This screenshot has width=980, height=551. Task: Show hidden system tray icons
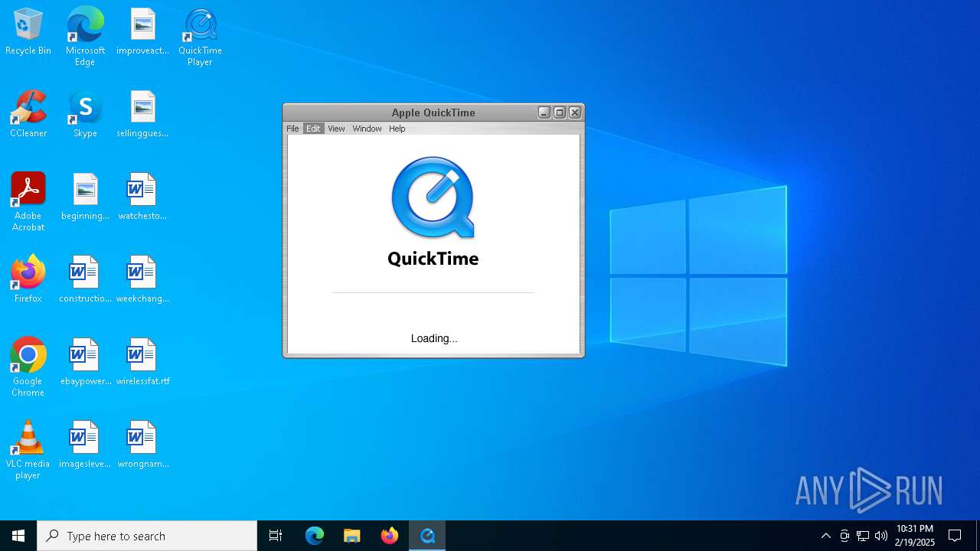point(825,536)
